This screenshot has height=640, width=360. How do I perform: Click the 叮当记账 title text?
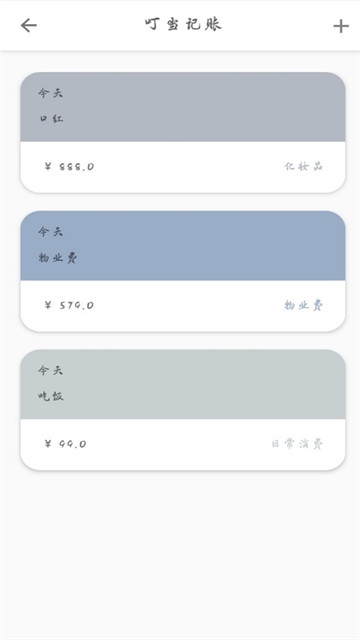[183, 24]
